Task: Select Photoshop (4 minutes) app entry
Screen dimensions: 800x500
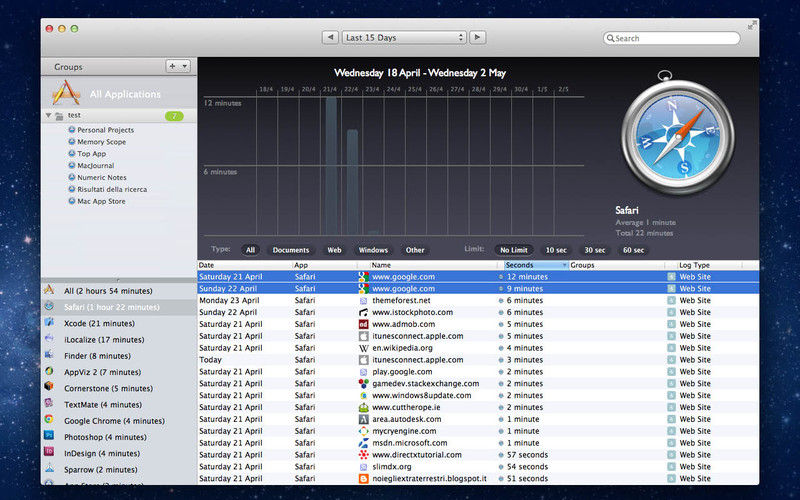Action: click(x=118, y=437)
